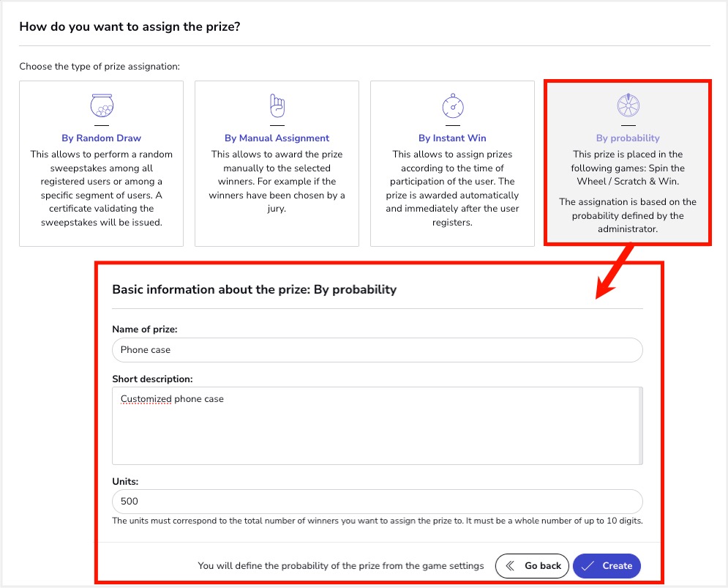Screen dimensions: 728x588
Task: Choose the Manual Assignment card description
Action: (277, 182)
